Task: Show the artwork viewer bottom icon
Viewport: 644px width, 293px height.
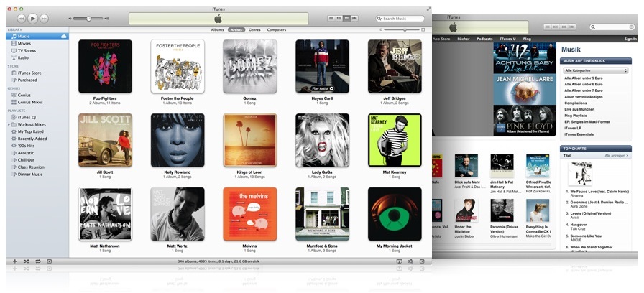Action: (50, 261)
